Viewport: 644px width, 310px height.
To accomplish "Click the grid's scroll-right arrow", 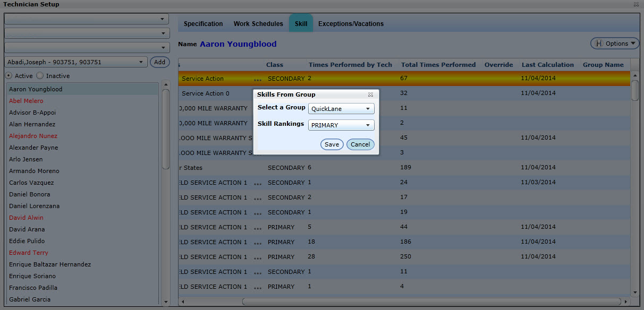I will point(626,302).
